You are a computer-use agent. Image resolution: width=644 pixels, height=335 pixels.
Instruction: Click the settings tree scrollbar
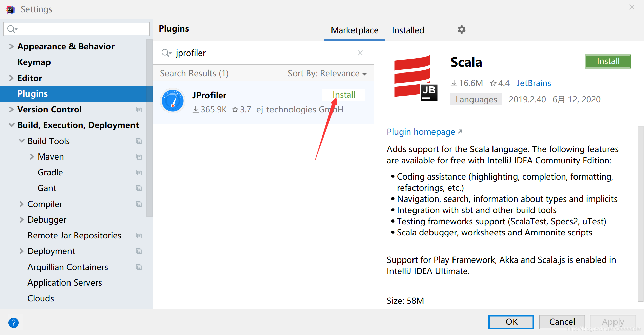coord(149,128)
